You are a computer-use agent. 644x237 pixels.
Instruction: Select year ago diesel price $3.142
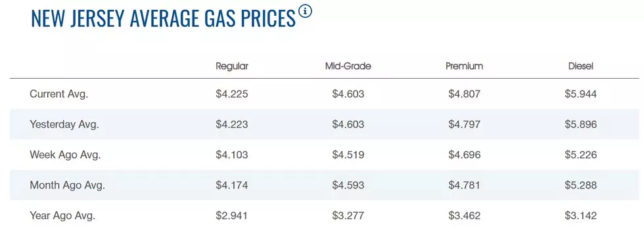click(581, 216)
